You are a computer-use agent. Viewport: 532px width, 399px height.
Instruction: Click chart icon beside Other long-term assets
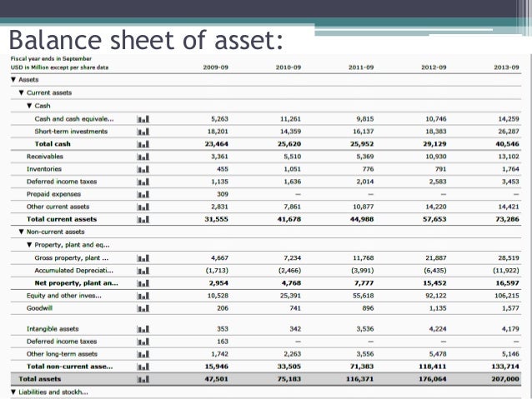click(x=142, y=354)
